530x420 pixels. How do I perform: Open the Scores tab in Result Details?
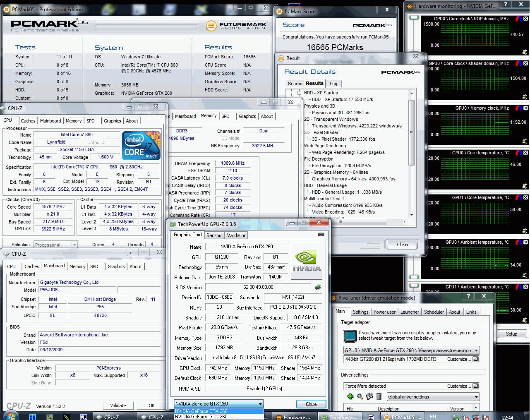[295, 84]
